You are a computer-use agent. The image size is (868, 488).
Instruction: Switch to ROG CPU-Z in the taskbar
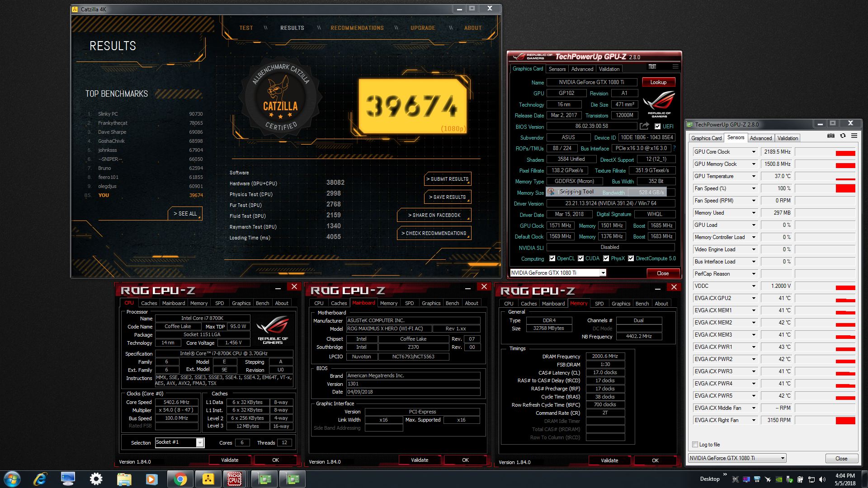point(234,479)
